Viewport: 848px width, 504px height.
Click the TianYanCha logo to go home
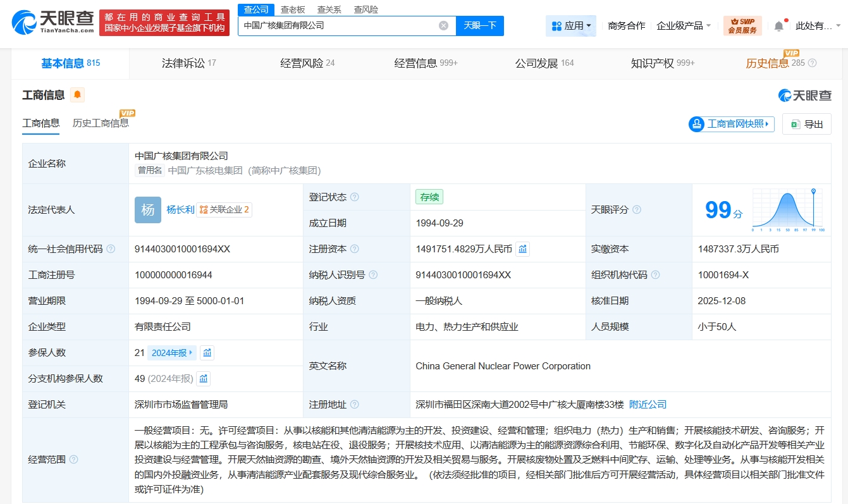[x=52, y=22]
